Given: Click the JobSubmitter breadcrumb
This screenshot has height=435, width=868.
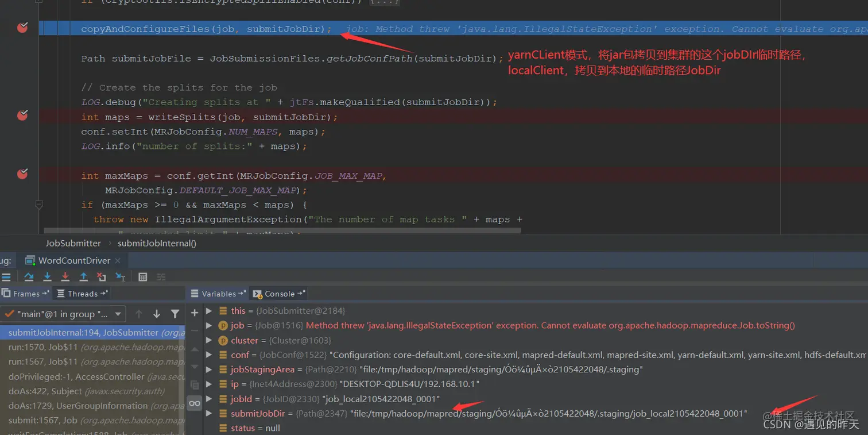Looking at the screenshot, I should [x=73, y=243].
